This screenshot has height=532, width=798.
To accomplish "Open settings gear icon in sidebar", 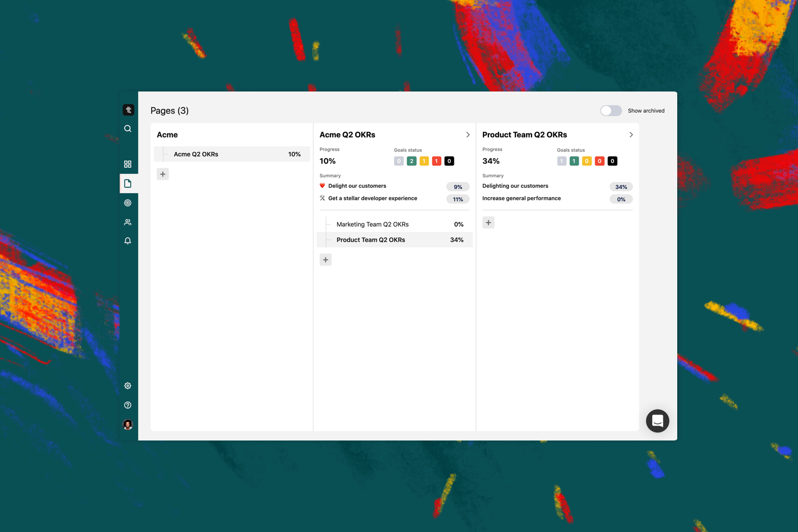I will tap(128, 386).
